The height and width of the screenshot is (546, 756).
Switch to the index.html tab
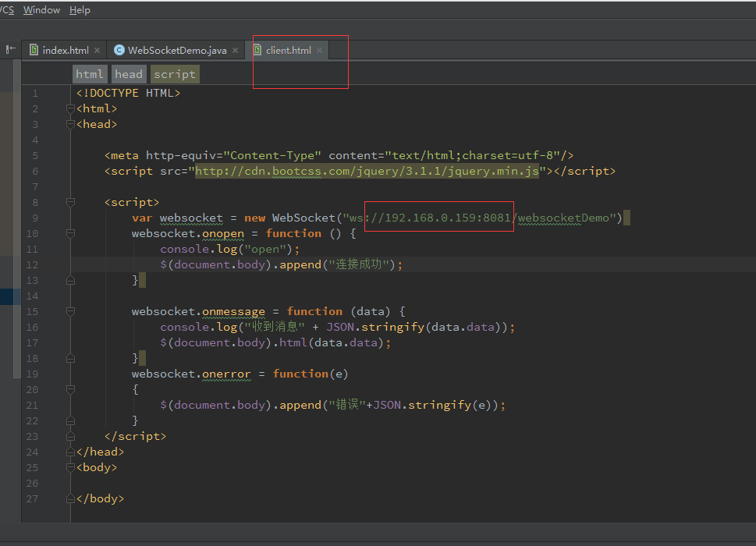pos(65,50)
